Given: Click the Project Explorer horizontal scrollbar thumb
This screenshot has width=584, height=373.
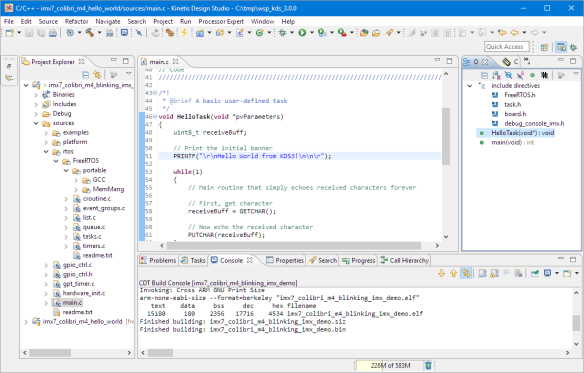Looking at the screenshot, I should pos(50,353).
